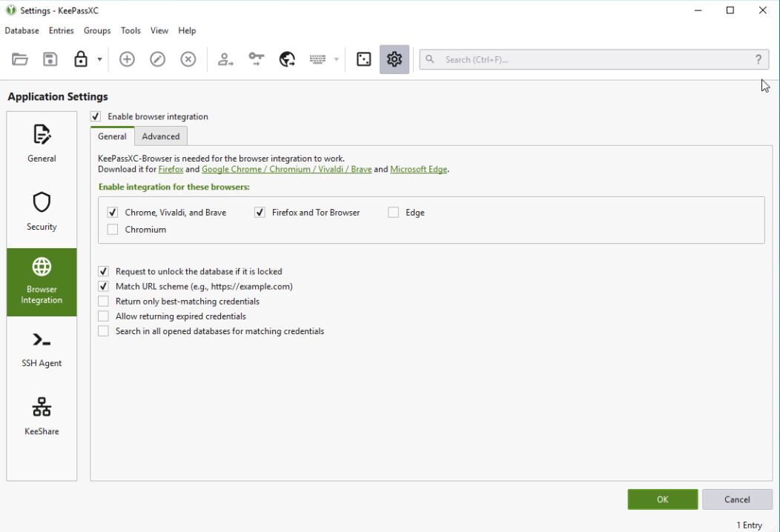Screen dimensions: 780x532
Task: Open the Groups menu
Action: coord(97,30)
